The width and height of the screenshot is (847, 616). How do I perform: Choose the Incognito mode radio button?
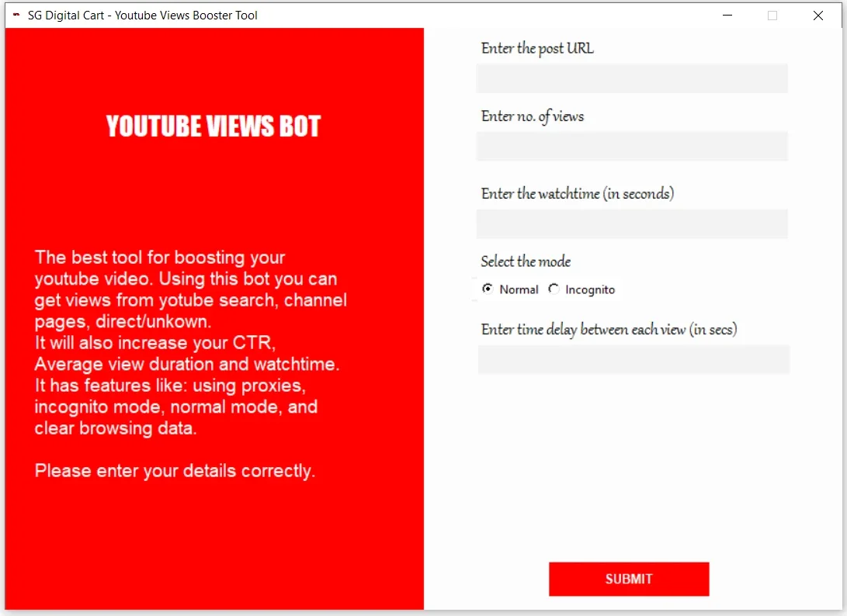(x=554, y=289)
